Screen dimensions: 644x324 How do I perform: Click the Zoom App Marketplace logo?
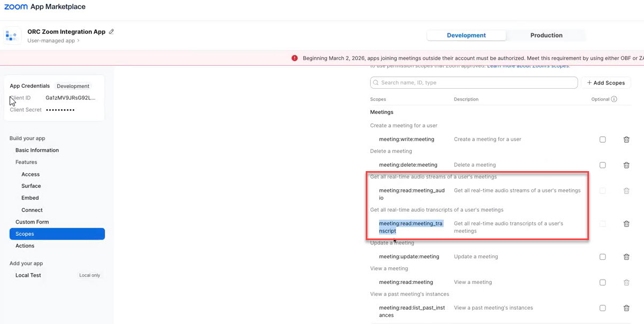pyautogui.click(x=45, y=7)
